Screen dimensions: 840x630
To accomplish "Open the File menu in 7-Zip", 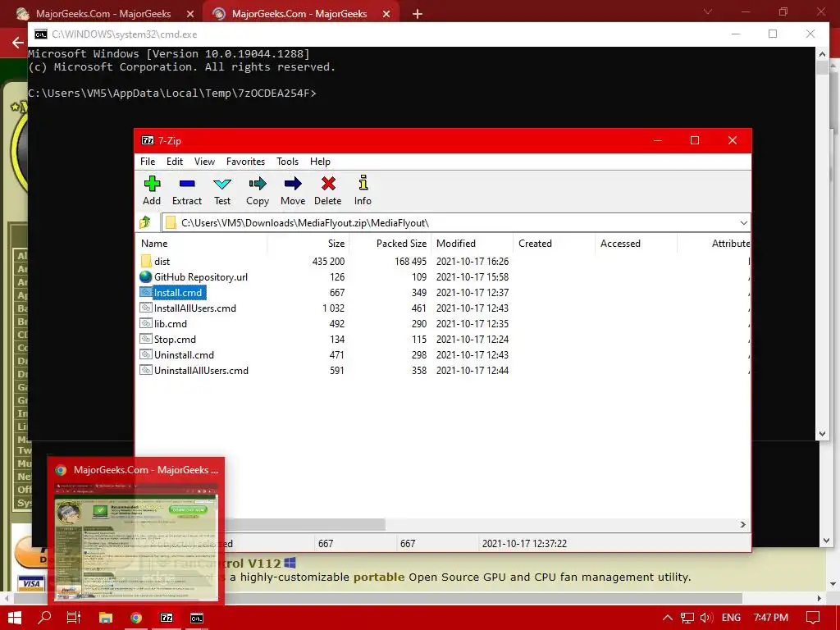I will tap(148, 162).
